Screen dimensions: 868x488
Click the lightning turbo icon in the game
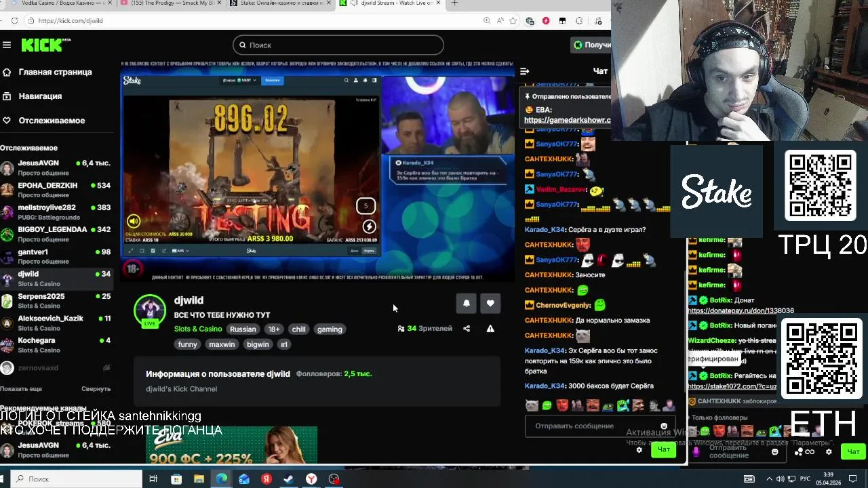(369, 226)
